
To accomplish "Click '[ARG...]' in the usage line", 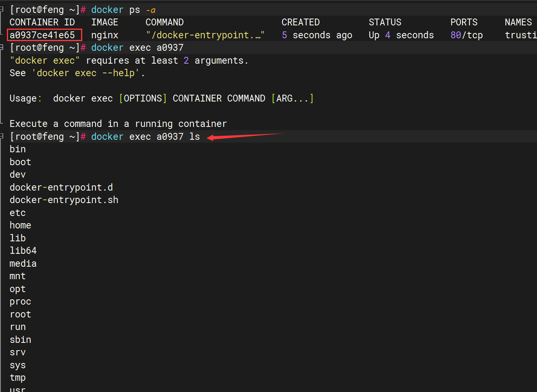I will 292,98.
